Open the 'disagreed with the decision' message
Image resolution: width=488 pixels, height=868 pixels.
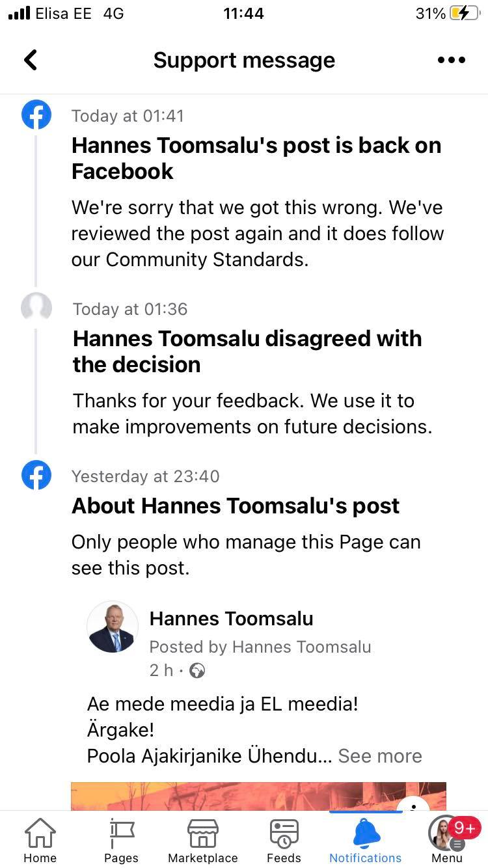point(247,351)
